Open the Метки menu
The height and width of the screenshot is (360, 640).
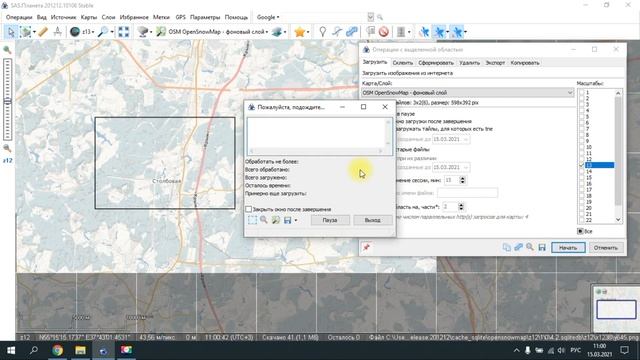click(161, 17)
